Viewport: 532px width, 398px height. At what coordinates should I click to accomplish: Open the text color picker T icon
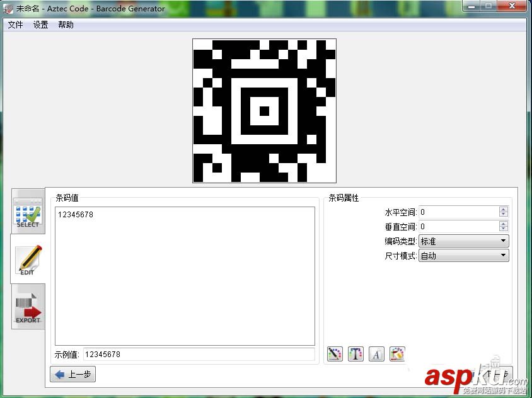click(x=356, y=355)
